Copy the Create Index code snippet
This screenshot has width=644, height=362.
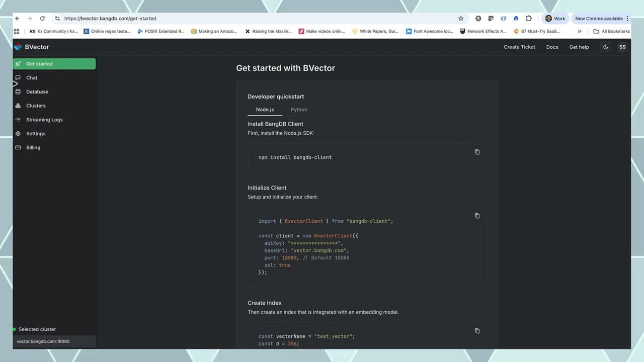(477, 331)
